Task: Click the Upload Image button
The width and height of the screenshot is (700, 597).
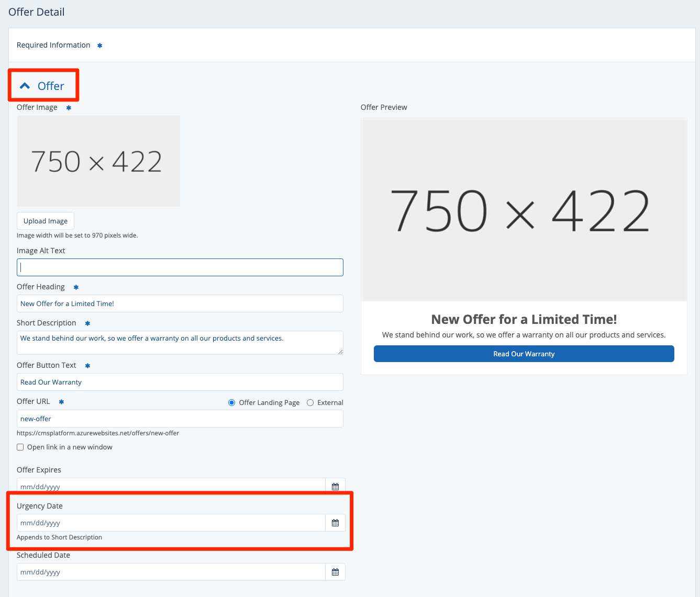Action: (x=46, y=221)
